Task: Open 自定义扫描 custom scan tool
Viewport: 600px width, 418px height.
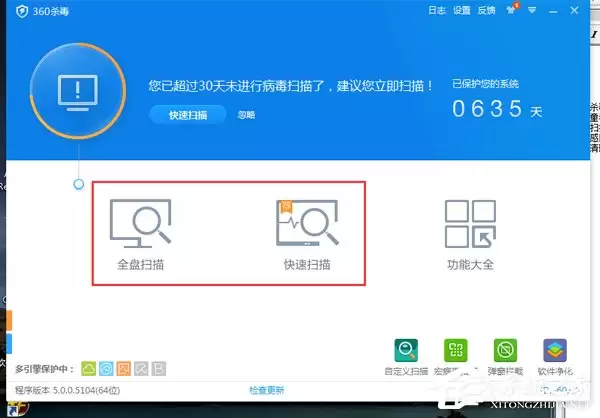Action: click(x=407, y=352)
